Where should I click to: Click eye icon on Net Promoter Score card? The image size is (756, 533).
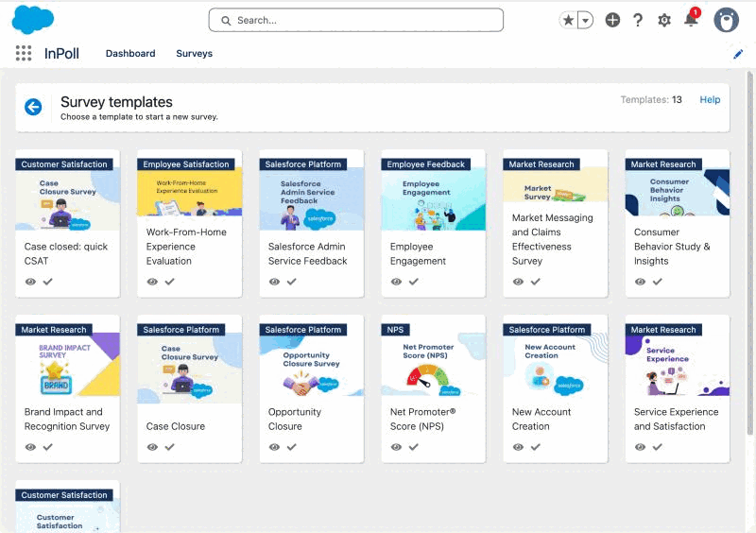pos(396,447)
